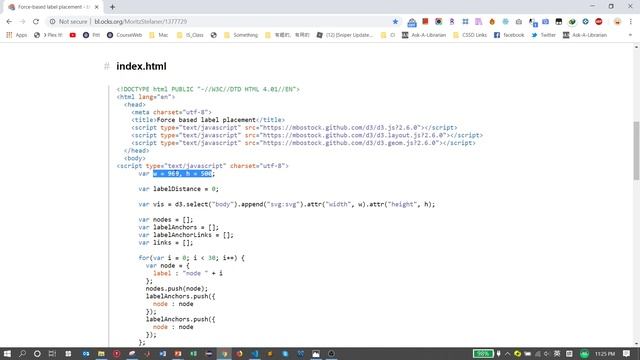Click the labelDistance = 0 code line
640x360 pixels.
tap(178, 189)
